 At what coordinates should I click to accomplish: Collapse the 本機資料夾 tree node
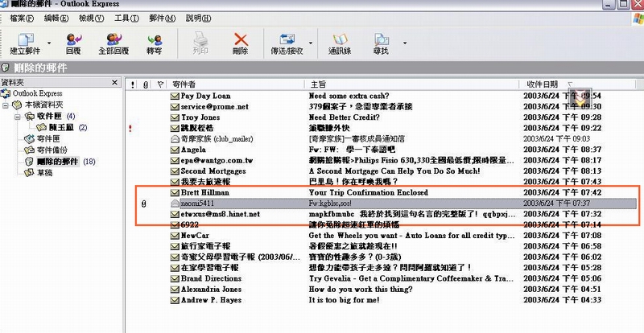[8, 105]
